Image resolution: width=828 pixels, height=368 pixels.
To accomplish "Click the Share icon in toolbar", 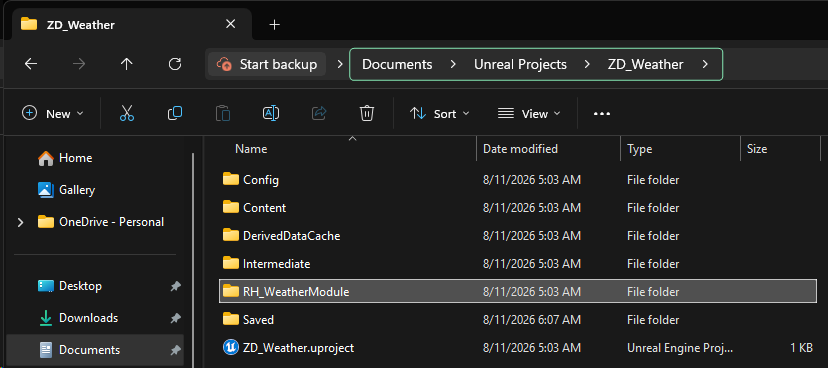I will pyautogui.click(x=319, y=113).
